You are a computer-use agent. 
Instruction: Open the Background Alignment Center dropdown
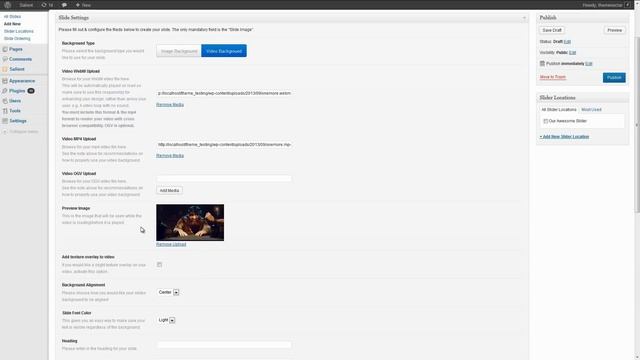[168, 293]
